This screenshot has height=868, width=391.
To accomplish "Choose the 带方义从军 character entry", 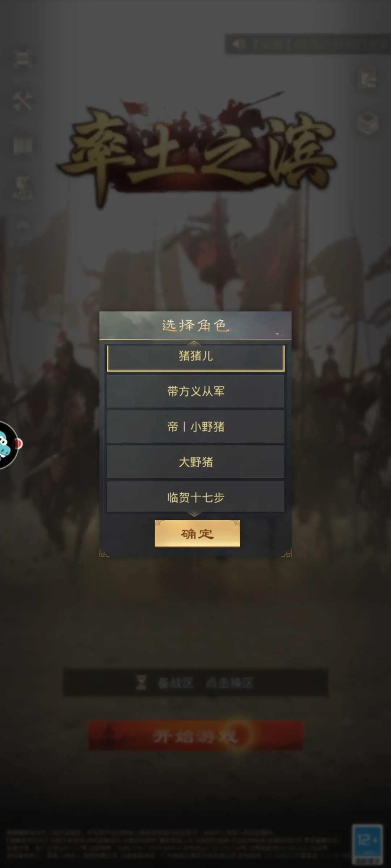I will tap(195, 391).
